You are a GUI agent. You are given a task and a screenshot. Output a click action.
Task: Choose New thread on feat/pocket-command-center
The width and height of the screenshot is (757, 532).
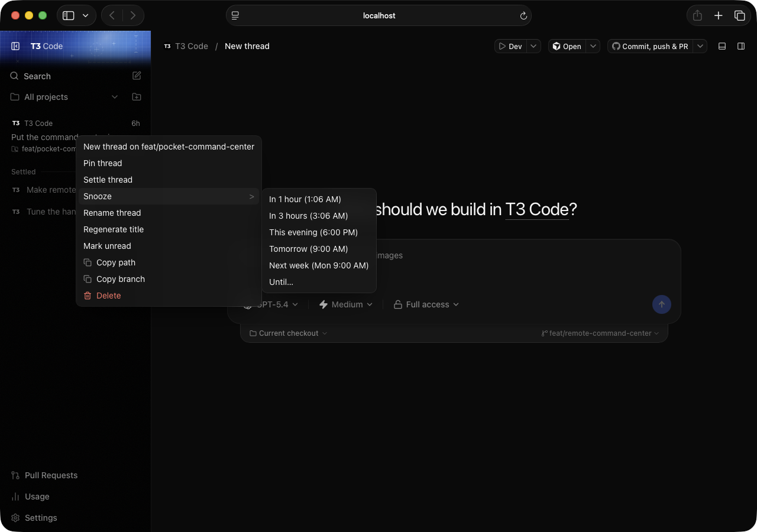[x=169, y=147]
